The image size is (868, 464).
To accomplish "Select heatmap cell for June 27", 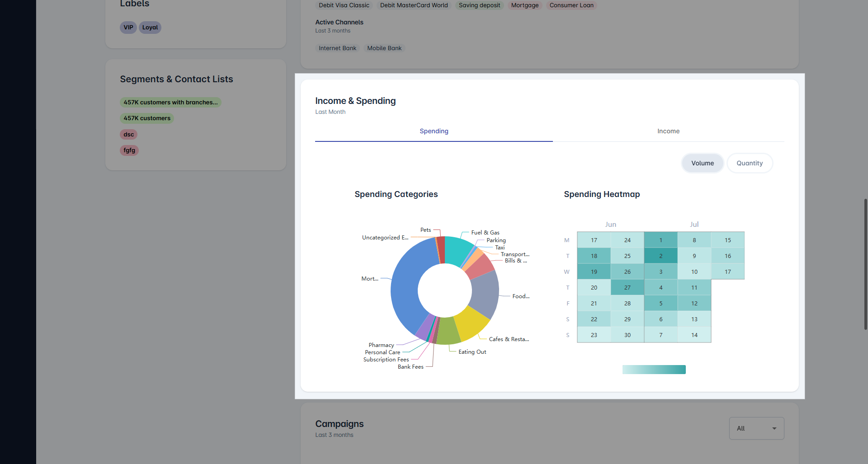I will click(627, 287).
